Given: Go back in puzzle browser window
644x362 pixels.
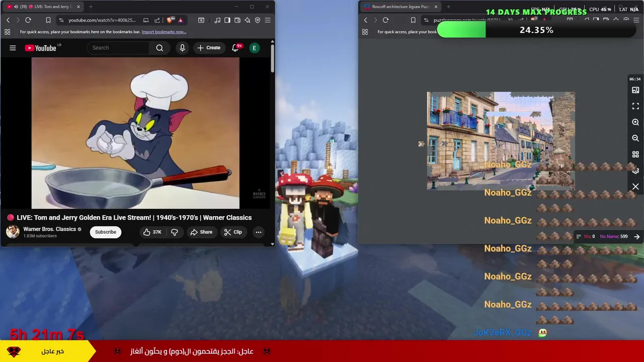Looking at the screenshot, I should [366, 20].
